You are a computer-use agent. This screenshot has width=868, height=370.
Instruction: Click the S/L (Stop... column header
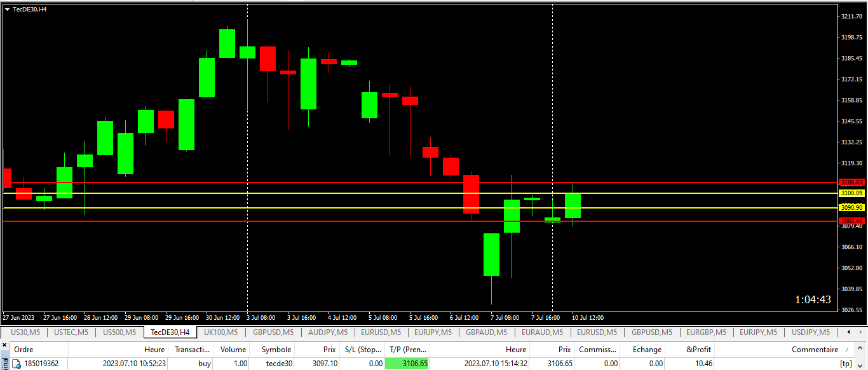click(363, 350)
